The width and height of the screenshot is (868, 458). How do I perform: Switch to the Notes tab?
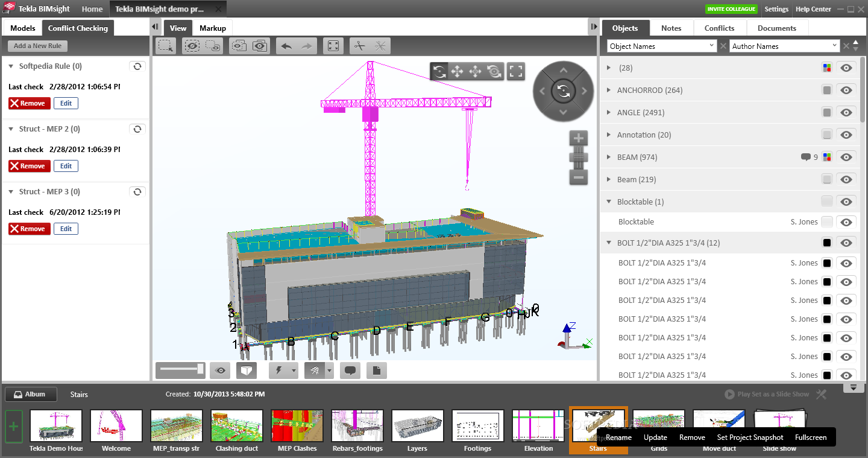coord(671,28)
